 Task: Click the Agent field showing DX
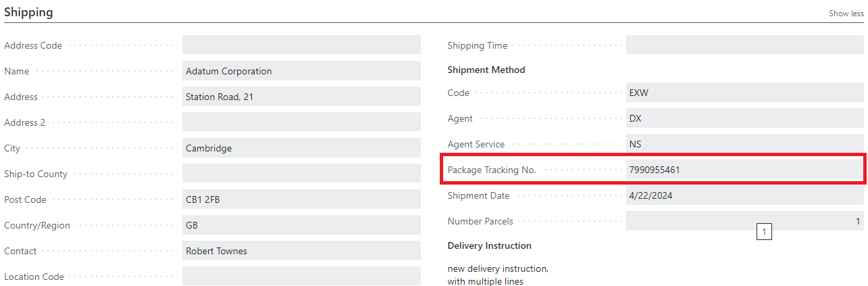[x=744, y=118]
